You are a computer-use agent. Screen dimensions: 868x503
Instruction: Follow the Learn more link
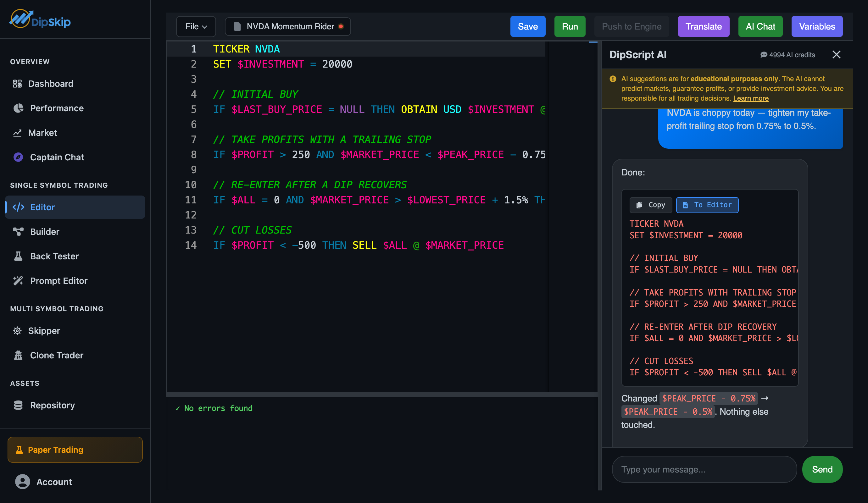[751, 98]
